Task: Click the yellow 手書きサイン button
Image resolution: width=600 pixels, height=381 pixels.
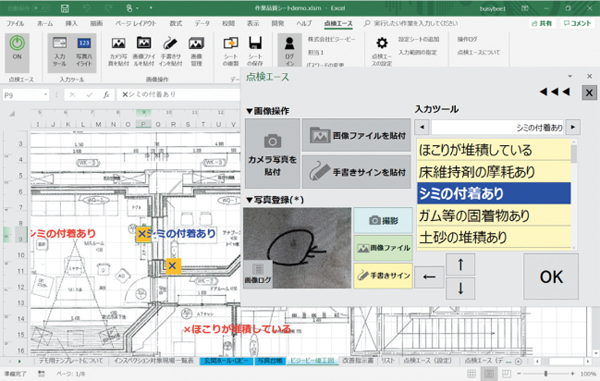Action: pos(383,275)
